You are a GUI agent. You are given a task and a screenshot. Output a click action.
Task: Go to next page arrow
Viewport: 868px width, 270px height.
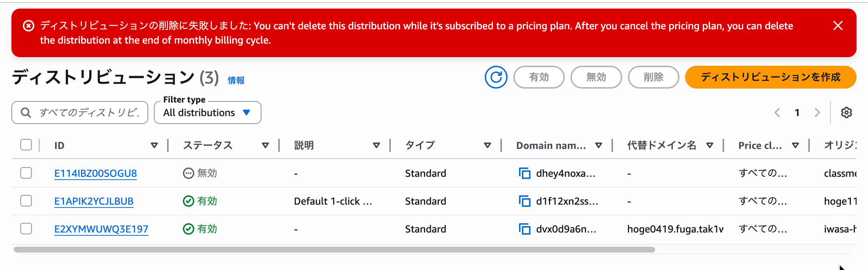click(x=817, y=112)
